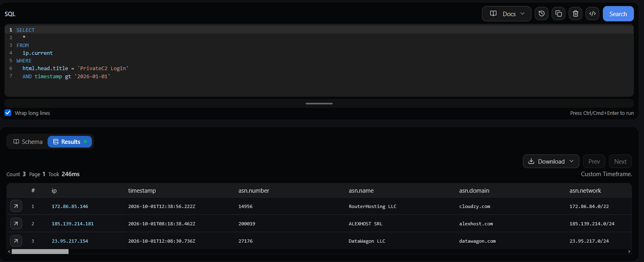Switch to the Schema tab

pos(28,142)
